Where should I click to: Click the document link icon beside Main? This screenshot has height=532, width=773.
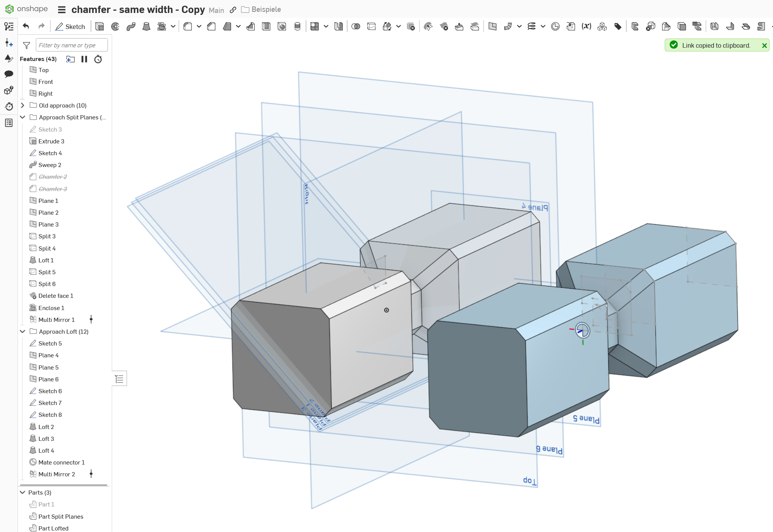[233, 10]
